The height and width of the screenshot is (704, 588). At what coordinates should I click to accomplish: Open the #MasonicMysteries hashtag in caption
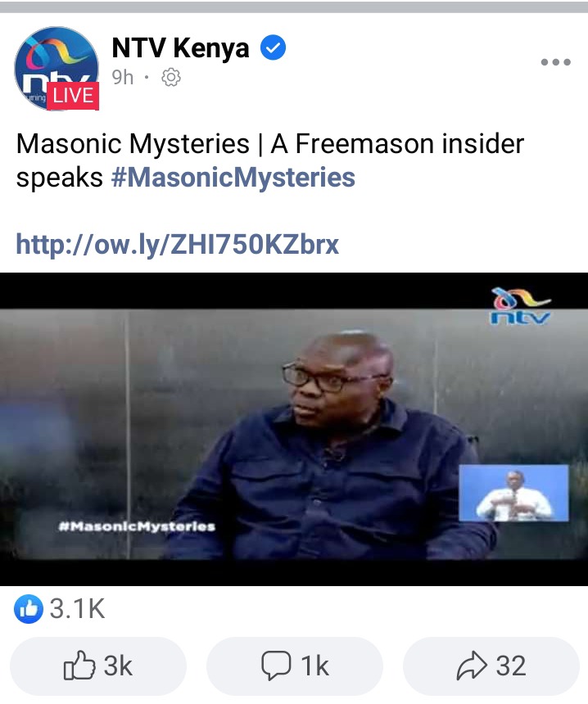tap(233, 178)
